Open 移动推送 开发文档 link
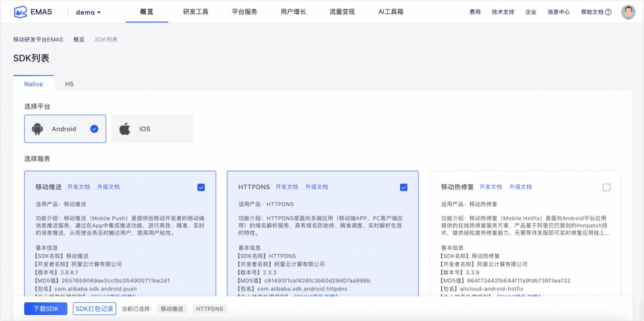 (78, 187)
